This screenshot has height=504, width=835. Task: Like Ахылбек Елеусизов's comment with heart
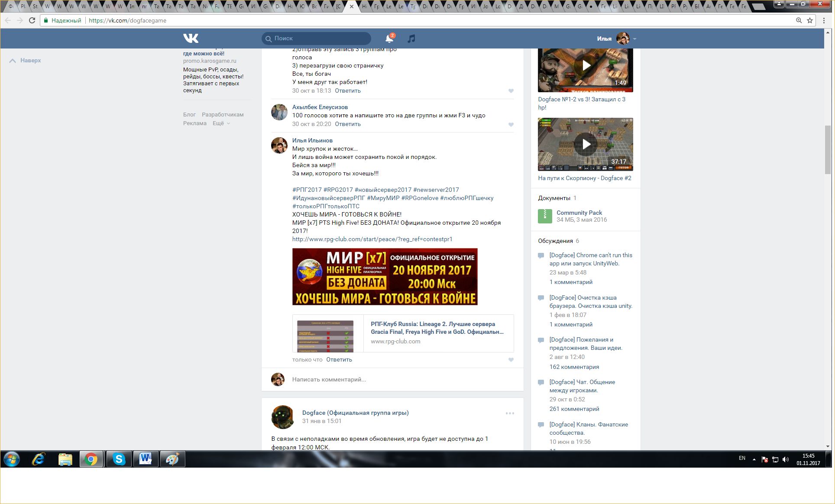click(511, 125)
